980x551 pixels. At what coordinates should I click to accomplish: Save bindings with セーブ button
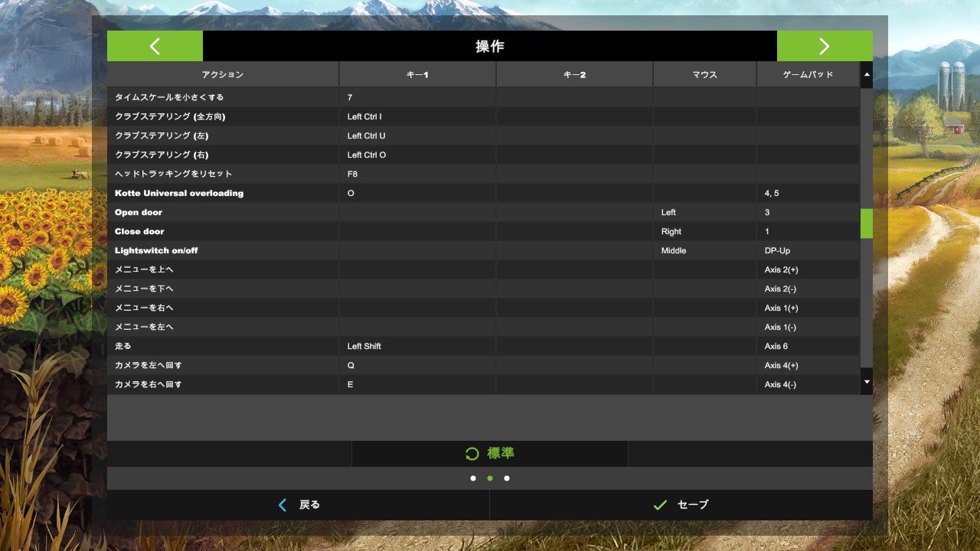pos(681,505)
